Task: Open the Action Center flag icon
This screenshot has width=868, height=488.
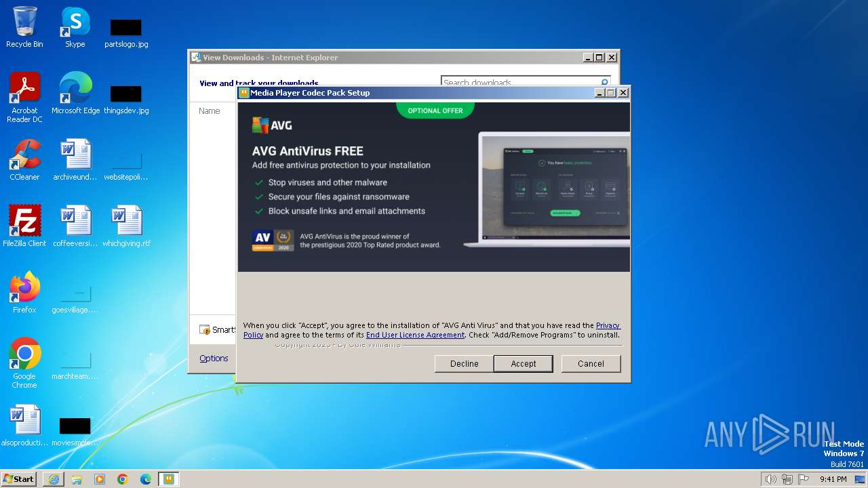Action: pyautogui.click(x=804, y=479)
